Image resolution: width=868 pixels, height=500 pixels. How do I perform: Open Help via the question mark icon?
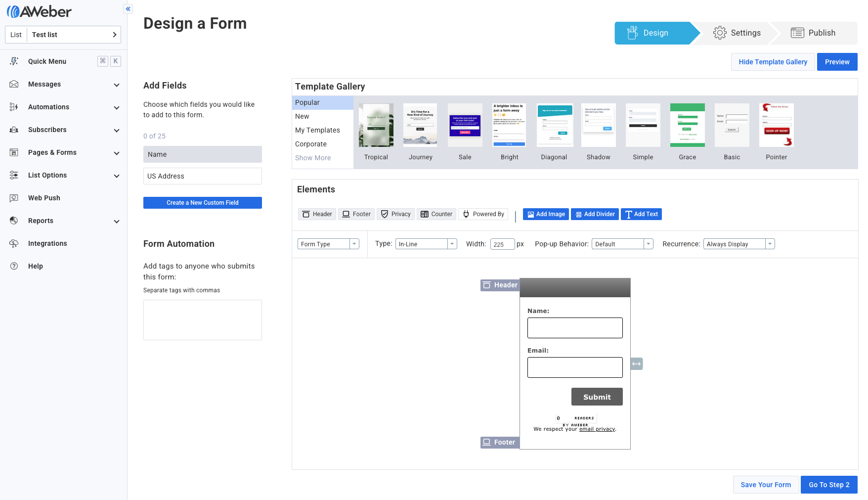(14, 266)
